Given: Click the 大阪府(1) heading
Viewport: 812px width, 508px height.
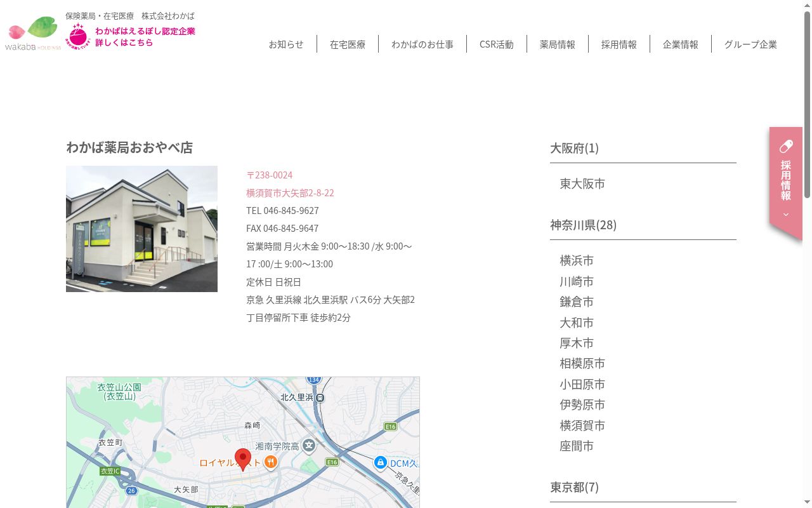Looking at the screenshot, I should pyautogui.click(x=574, y=148).
